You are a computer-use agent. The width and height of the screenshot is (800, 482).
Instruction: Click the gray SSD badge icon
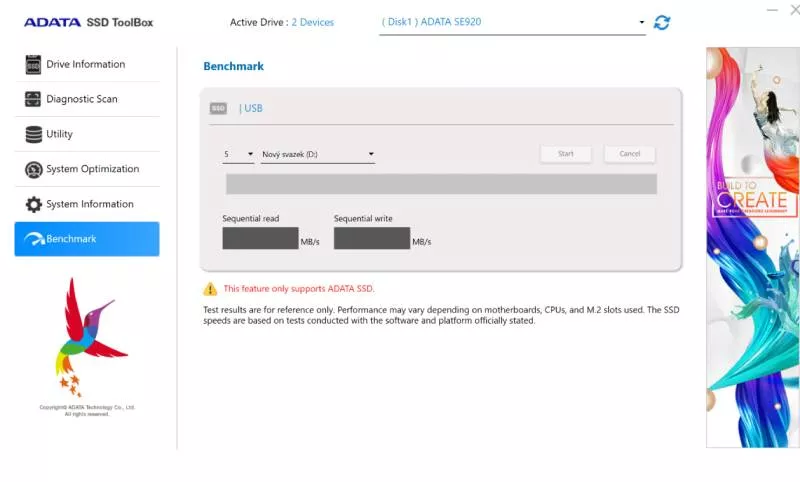pyautogui.click(x=218, y=108)
